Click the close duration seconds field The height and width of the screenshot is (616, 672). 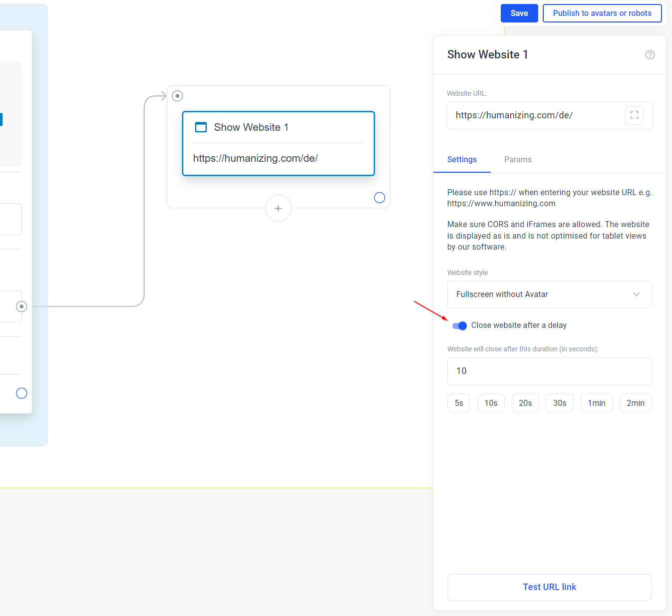point(549,371)
